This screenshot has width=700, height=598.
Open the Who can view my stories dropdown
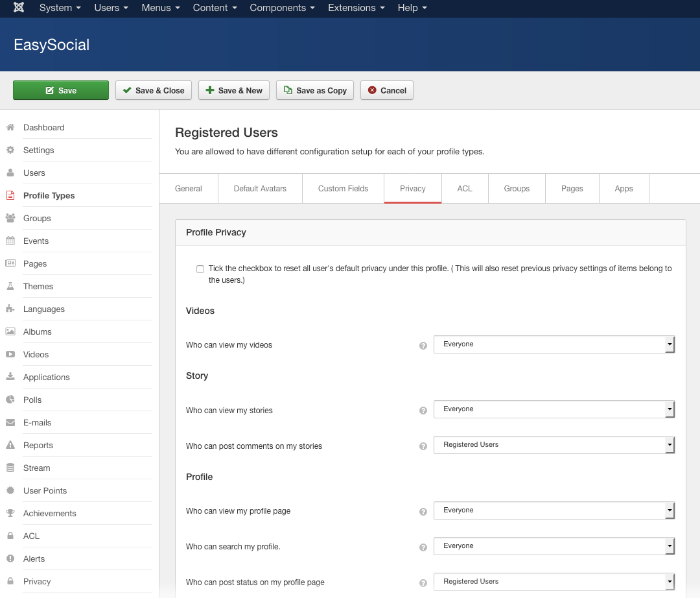[554, 409]
